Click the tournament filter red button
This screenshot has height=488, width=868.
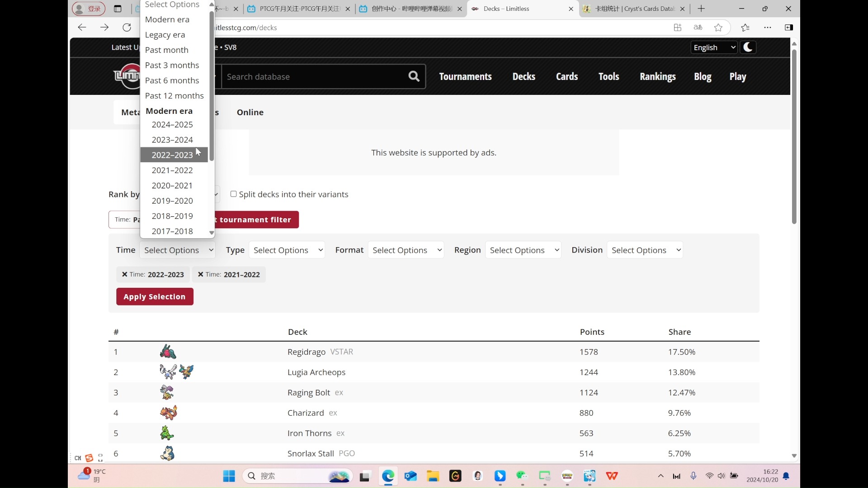tap(256, 220)
